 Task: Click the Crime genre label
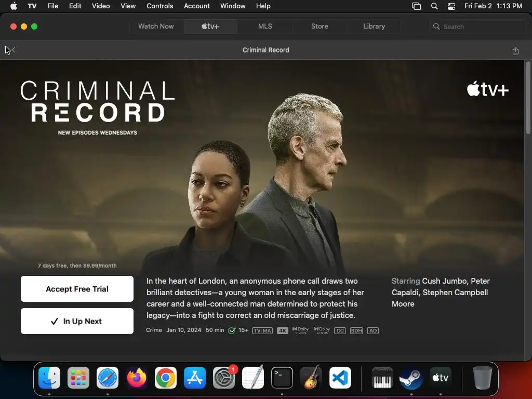[x=154, y=330]
